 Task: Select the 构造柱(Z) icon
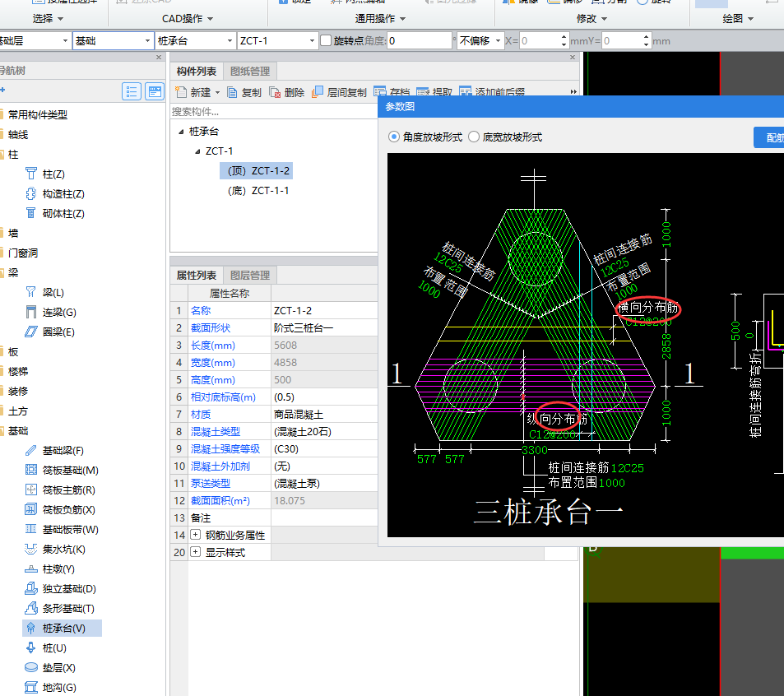(x=31, y=193)
